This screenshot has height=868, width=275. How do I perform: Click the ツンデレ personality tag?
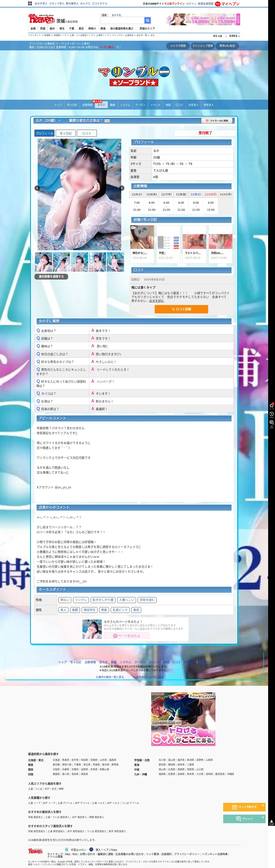tap(81, 600)
